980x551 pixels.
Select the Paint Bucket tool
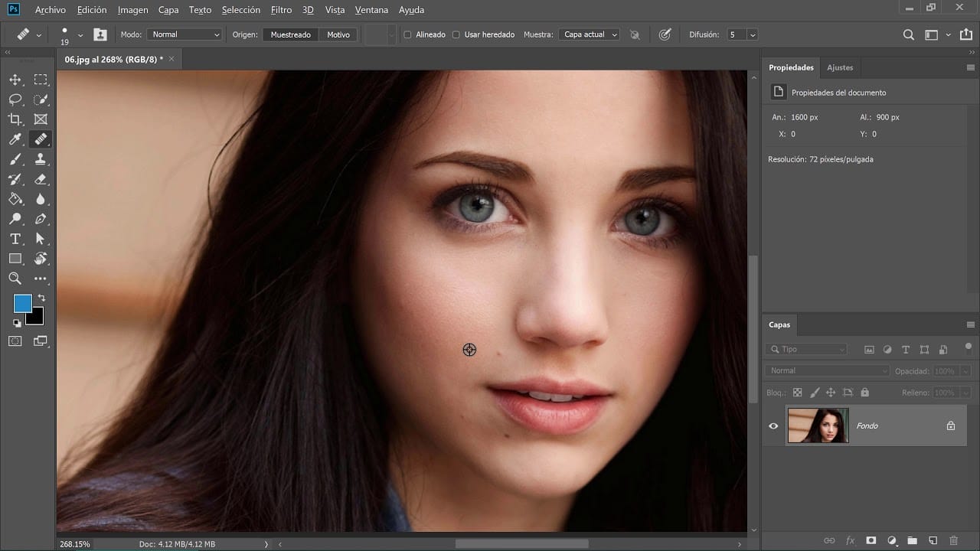tap(15, 199)
